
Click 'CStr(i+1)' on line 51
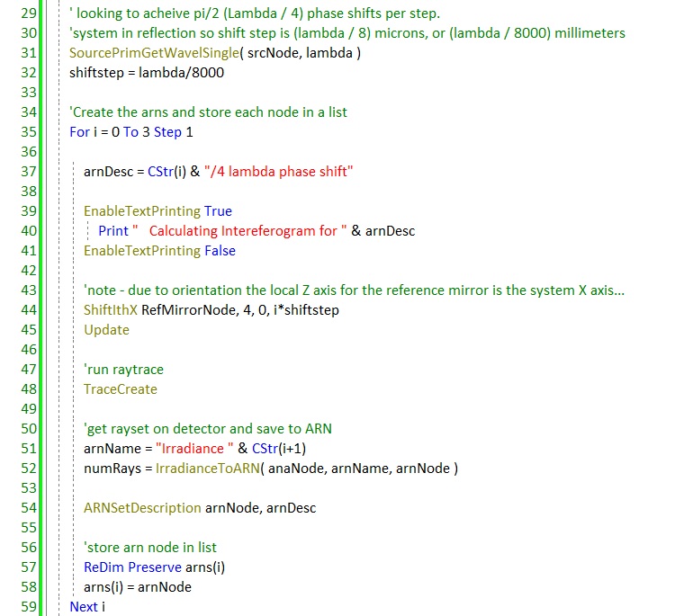[x=279, y=448]
